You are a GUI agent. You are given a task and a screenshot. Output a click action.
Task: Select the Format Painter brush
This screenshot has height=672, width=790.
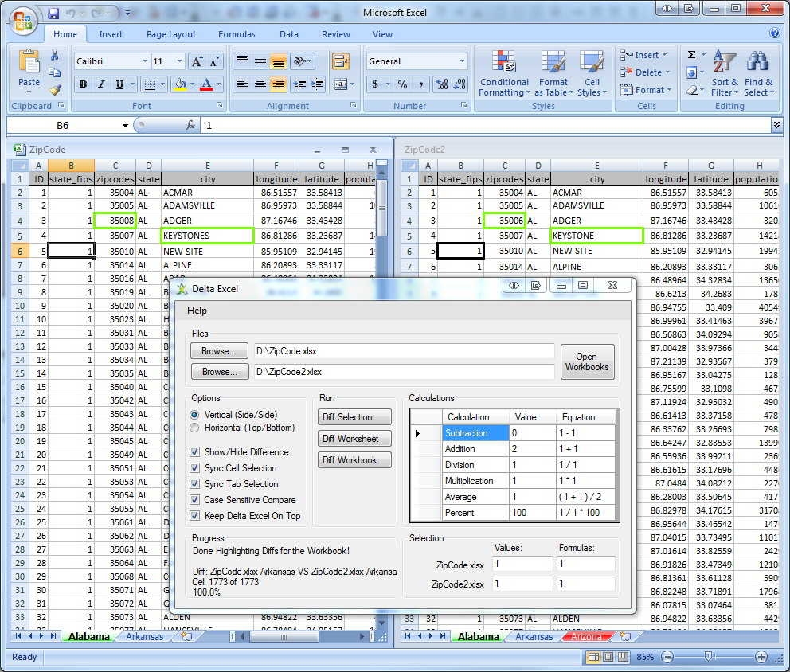[54, 90]
